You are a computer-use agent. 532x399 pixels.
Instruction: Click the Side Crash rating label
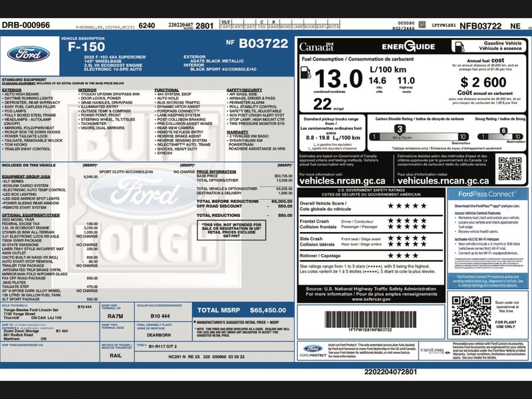coord(317,241)
